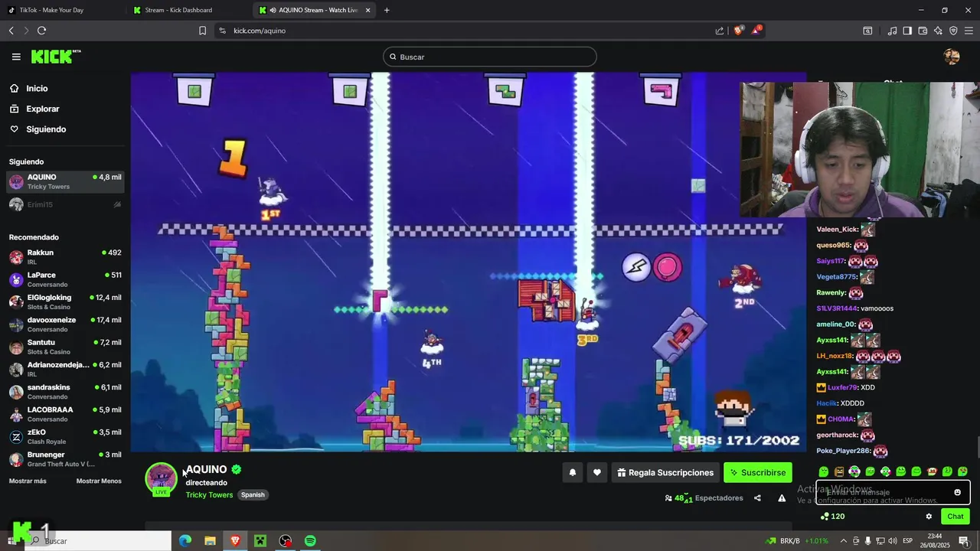Open Brave Shields lion icon
980x551 pixels.
tap(739, 31)
